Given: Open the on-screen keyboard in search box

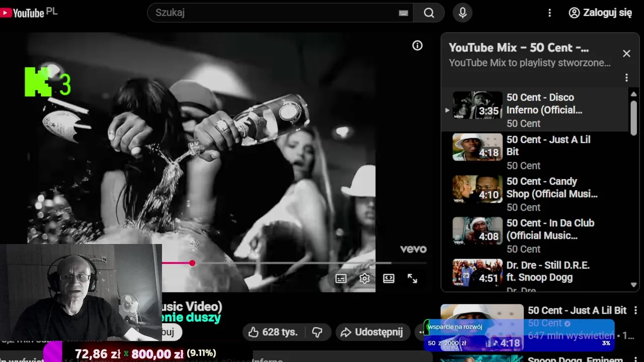Looking at the screenshot, I should click(403, 13).
